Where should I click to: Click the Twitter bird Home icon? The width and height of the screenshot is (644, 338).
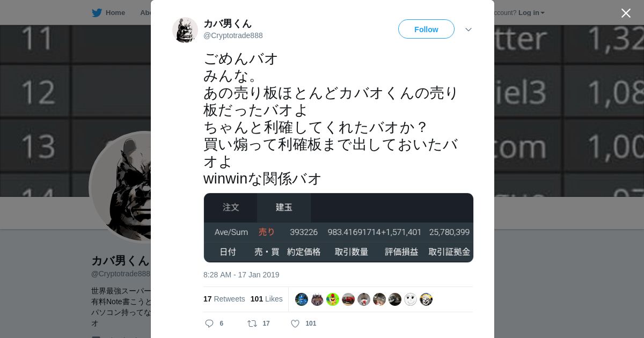(97, 12)
